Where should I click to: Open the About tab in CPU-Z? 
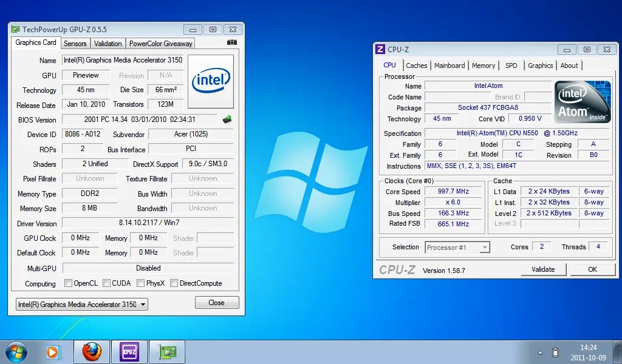pyautogui.click(x=569, y=66)
